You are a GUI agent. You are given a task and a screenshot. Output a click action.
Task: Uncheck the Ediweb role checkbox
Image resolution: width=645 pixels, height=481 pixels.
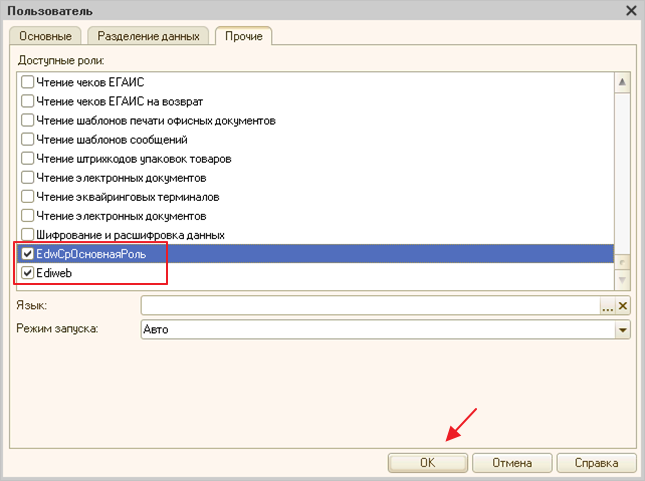[28, 273]
